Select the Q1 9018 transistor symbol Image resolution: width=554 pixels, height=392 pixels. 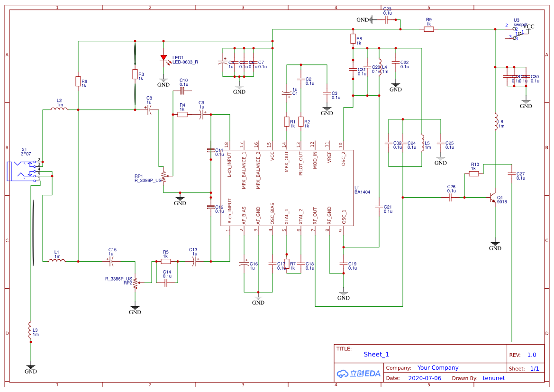click(493, 197)
